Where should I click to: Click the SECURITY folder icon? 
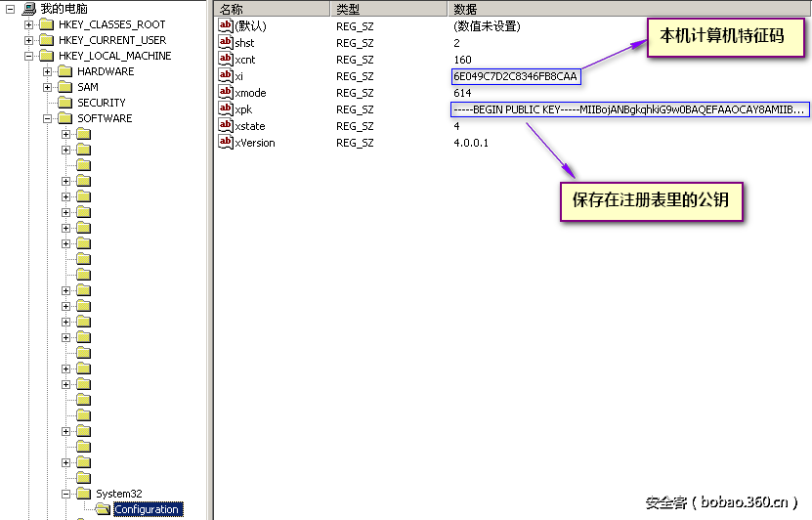coord(65,102)
